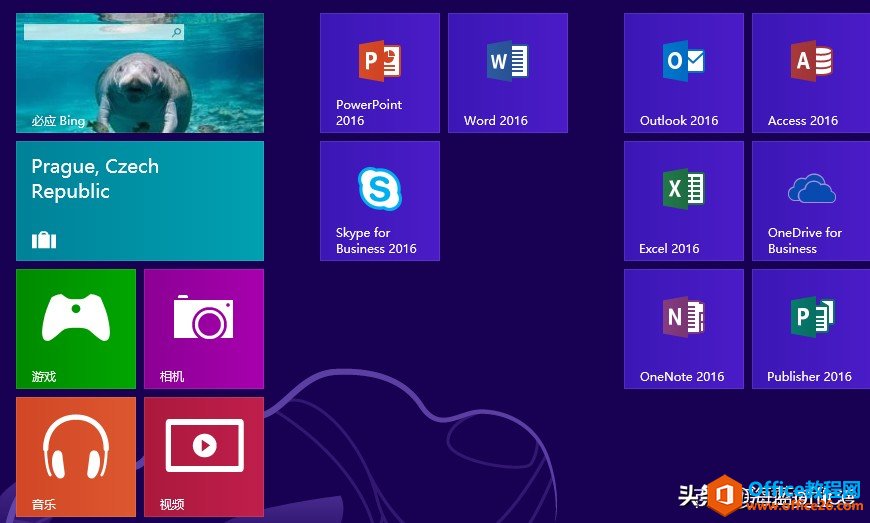Launch the 相机 camera tile
Screen dimensions: 870x523
(204, 329)
